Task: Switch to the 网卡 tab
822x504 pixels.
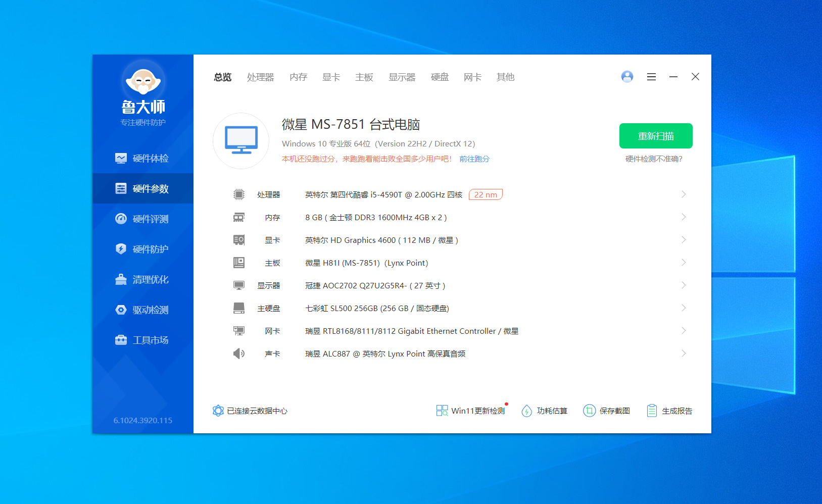Action: click(472, 77)
